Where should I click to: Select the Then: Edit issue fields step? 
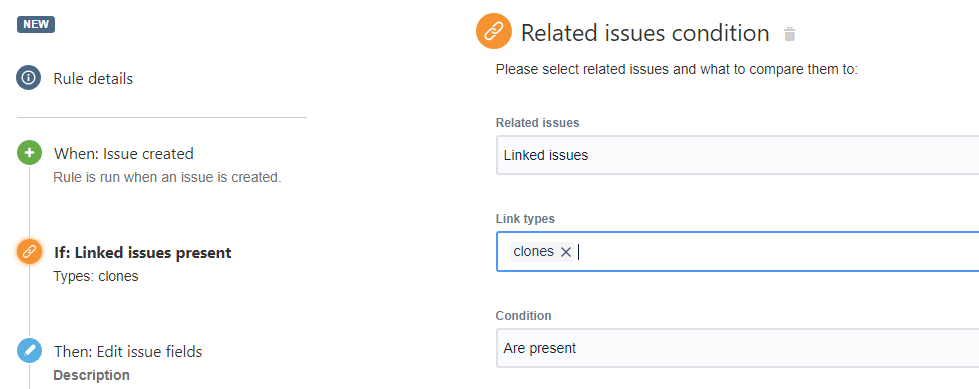pyautogui.click(x=128, y=352)
